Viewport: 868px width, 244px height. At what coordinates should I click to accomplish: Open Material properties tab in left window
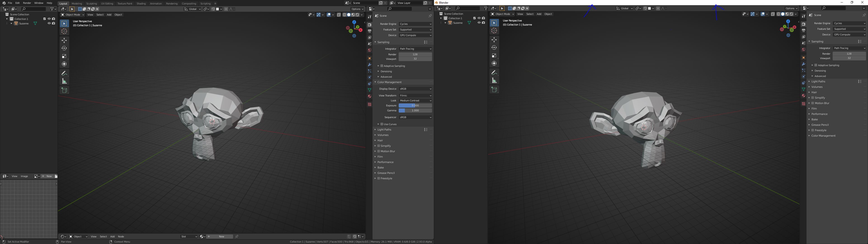click(x=369, y=96)
